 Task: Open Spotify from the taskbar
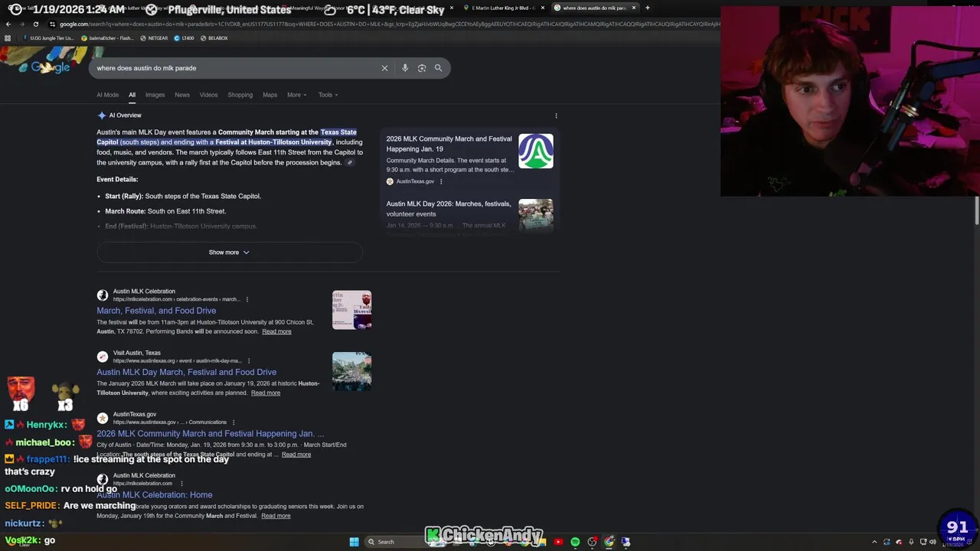575,542
